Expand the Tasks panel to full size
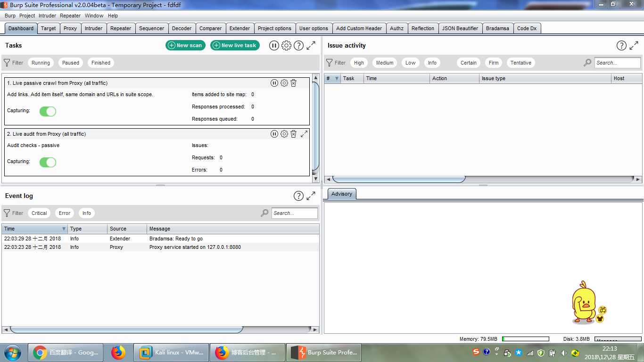The width and height of the screenshot is (644, 362). click(311, 45)
